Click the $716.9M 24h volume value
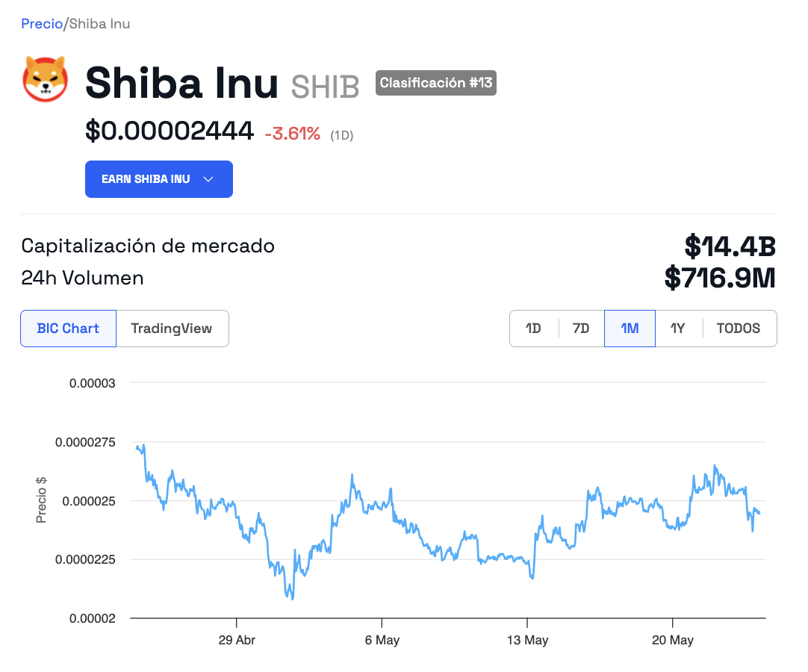This screenshot has width=808, height=672. click(720, 279)
